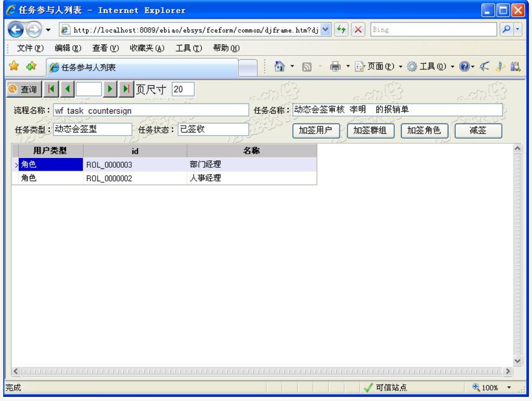The image size is (532, 401).
Task: Go to previous page green arrow
Action: pyautogui.click(x=67, y=89)
